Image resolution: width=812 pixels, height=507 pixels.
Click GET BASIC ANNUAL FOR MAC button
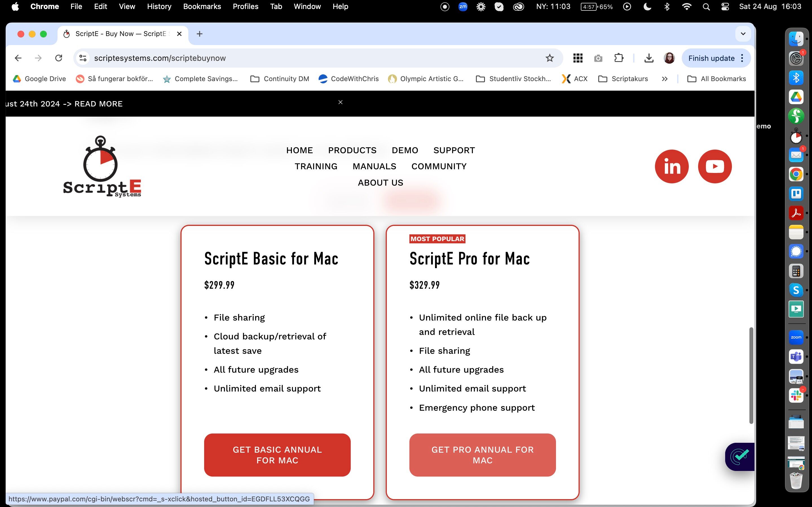[277, 455]
